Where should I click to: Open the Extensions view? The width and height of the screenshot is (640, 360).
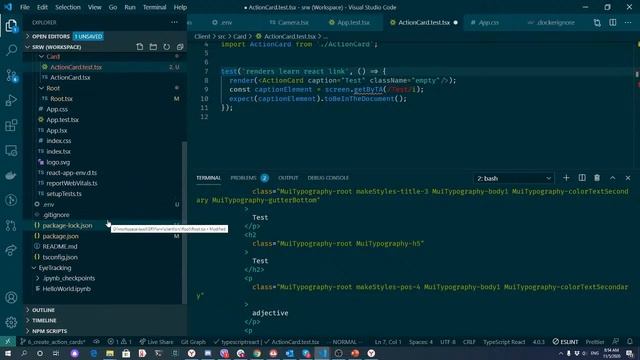11,125
